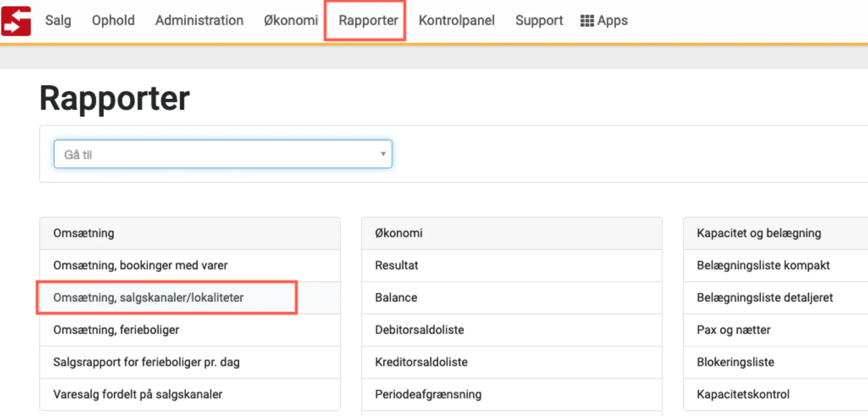The width and height of the screenshot is (868, 416).
Task: Open the Periodeafgrænsning report
Action: pos(512,394)
